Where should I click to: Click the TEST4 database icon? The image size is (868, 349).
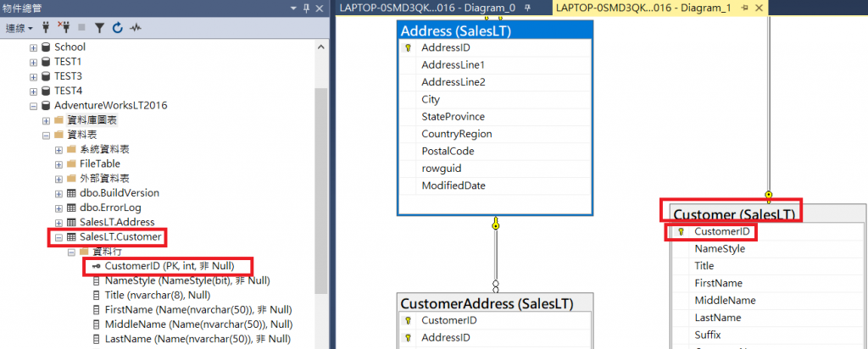[x=46, y=91]
